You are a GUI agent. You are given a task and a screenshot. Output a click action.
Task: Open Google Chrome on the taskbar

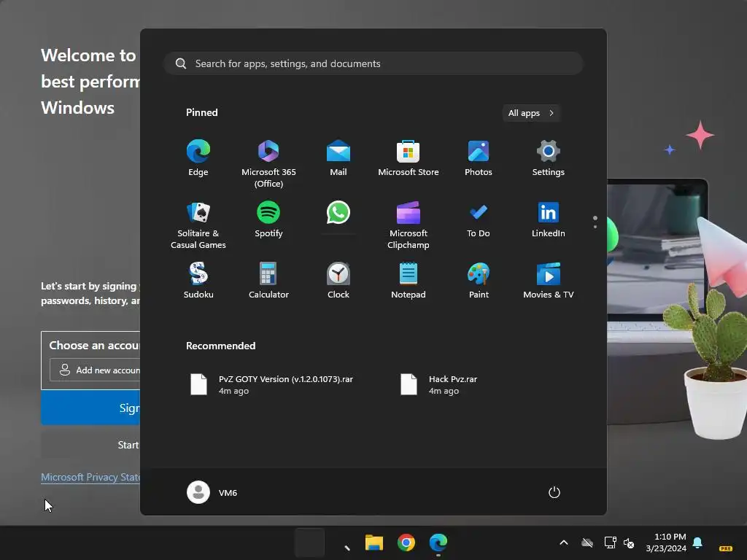tap(406, 542)
